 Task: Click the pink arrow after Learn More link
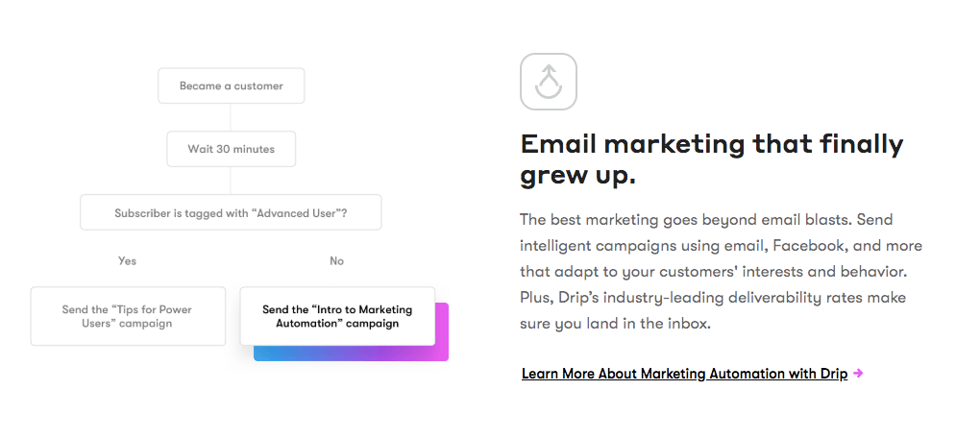point(858,374)
